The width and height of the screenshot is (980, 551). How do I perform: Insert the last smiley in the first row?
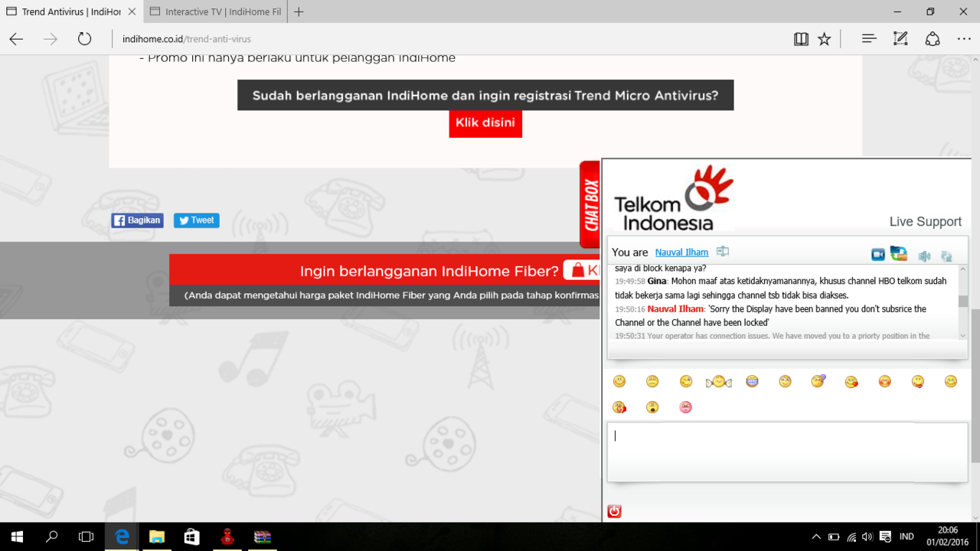951,381
